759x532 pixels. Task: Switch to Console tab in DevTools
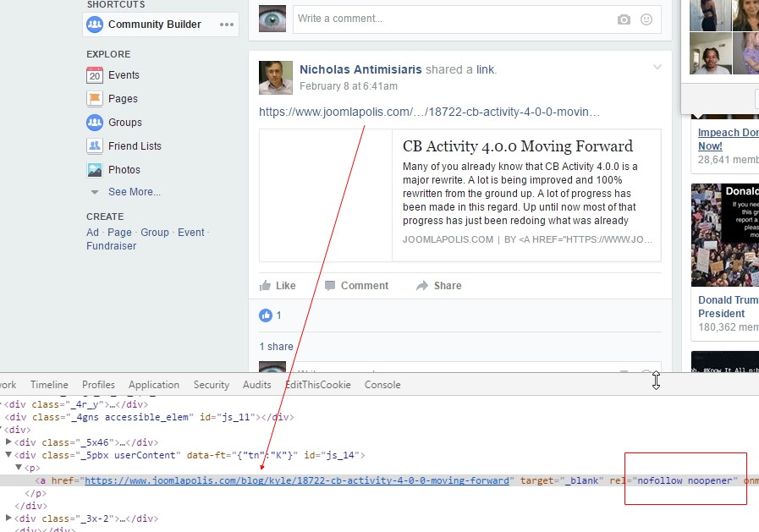[x=382, y=385]
